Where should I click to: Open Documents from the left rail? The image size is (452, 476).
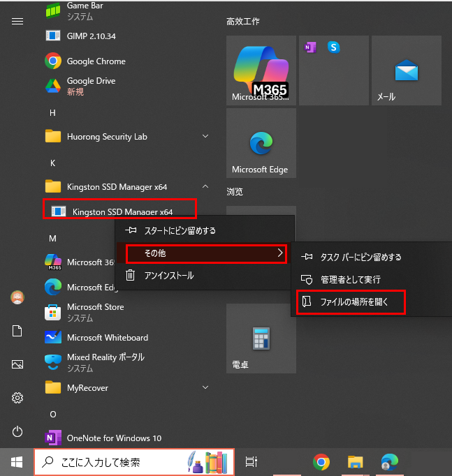click(x=17, y=331)
